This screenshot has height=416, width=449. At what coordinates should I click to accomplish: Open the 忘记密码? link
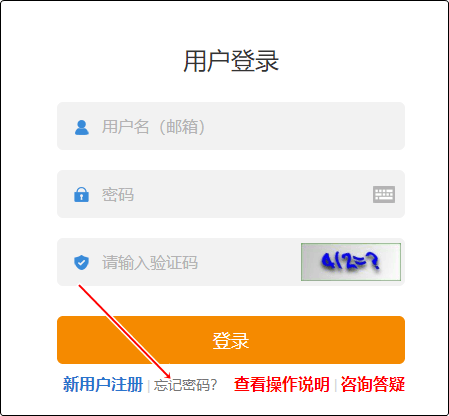[x=185, y=385]
